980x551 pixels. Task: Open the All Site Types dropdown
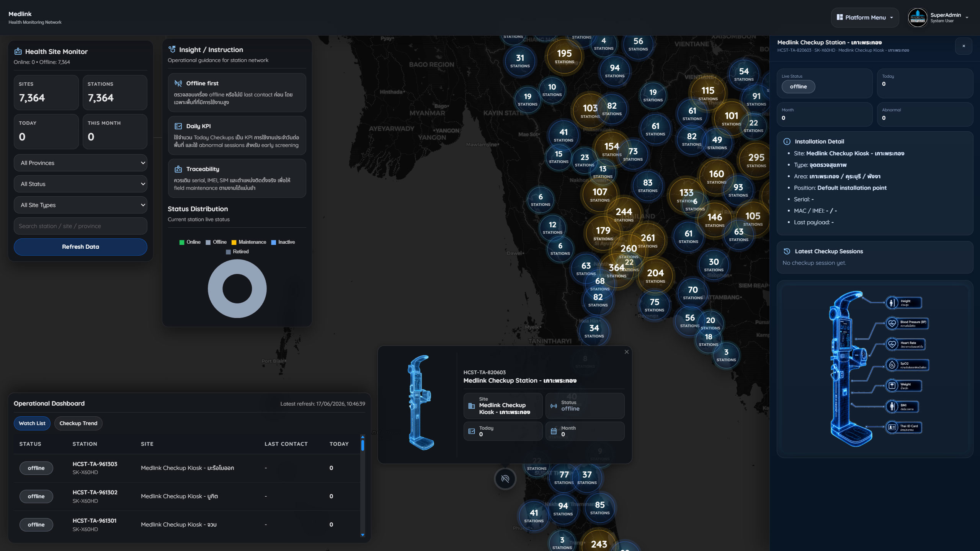pyautogui.click(x=80, y=205)
